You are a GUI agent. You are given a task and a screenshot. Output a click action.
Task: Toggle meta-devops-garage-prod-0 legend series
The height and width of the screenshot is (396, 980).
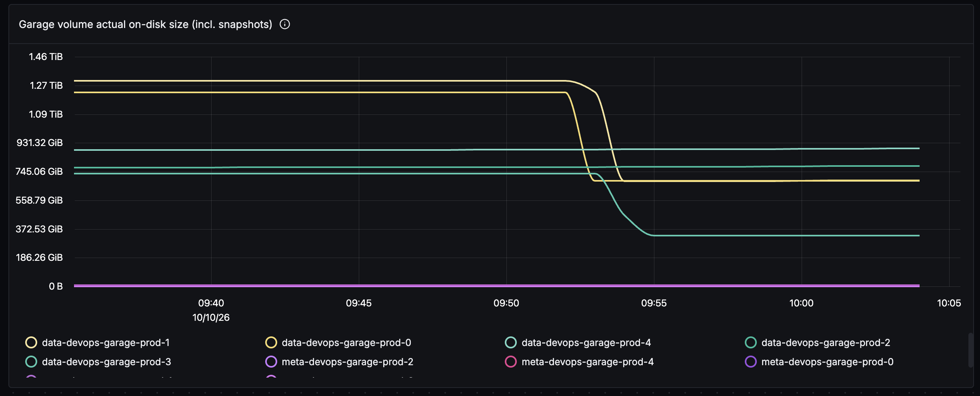click(x=819, y=362)
